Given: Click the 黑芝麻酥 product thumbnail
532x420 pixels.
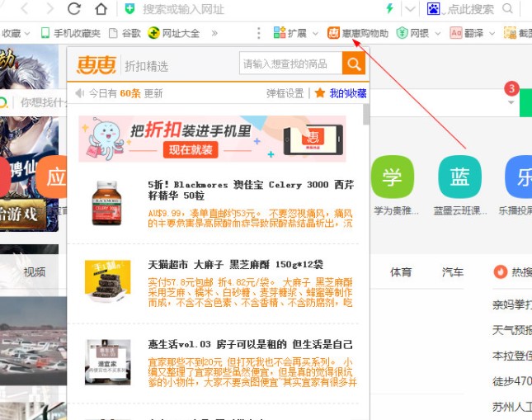Looking at the screenshot, I should [107, 281].
